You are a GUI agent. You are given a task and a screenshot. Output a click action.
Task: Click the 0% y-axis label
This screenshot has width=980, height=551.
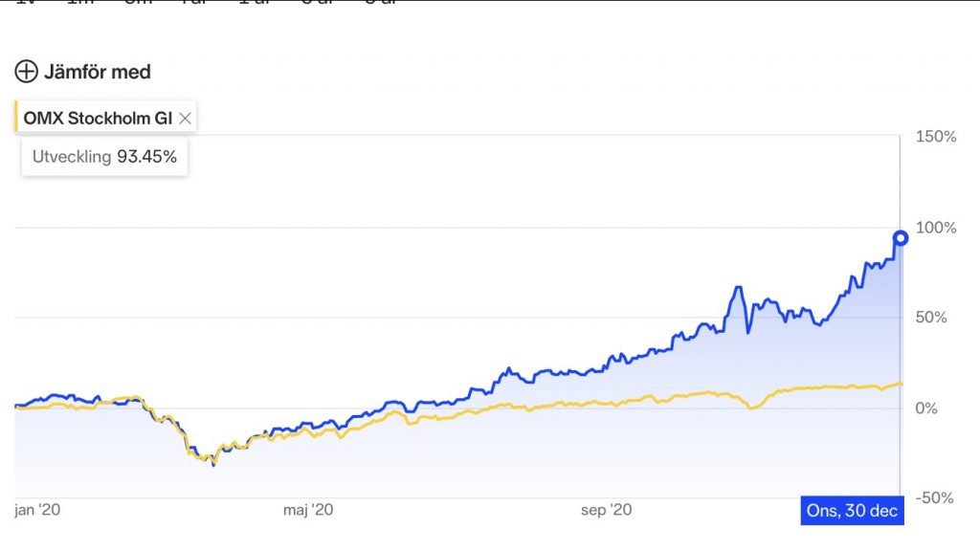tap(926, 408)
